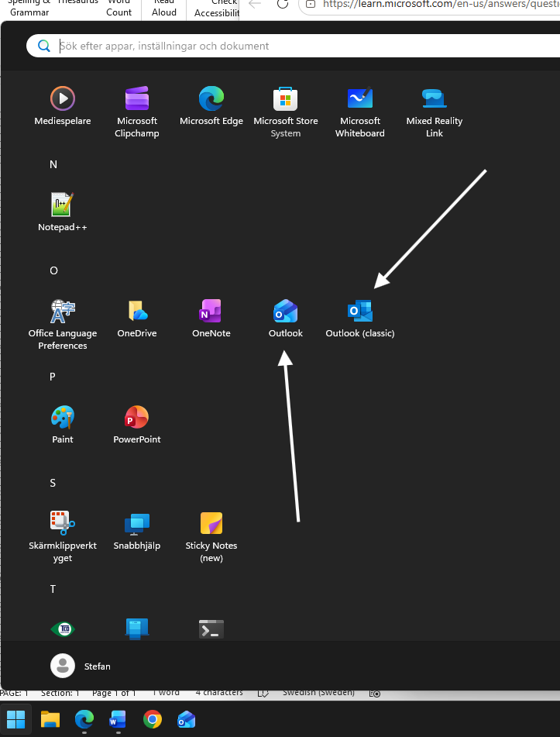Open Snabbhjälp app

click(137, 531)
